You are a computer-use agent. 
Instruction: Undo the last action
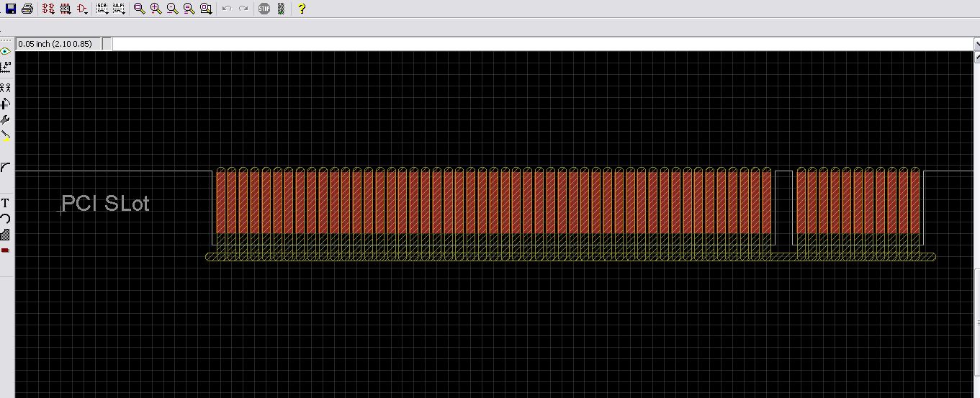(x=226, y=9)
